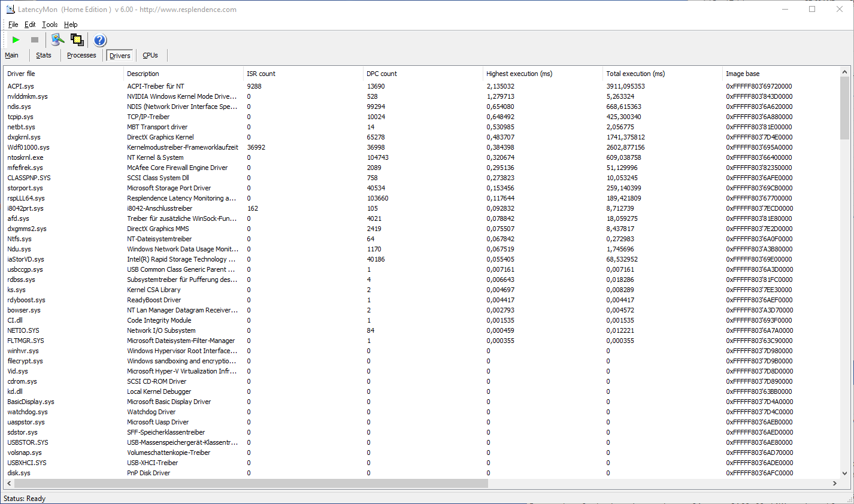Select the USBXHCI.SYS row
The image size is (854, 504).
(x=422, y=463)
